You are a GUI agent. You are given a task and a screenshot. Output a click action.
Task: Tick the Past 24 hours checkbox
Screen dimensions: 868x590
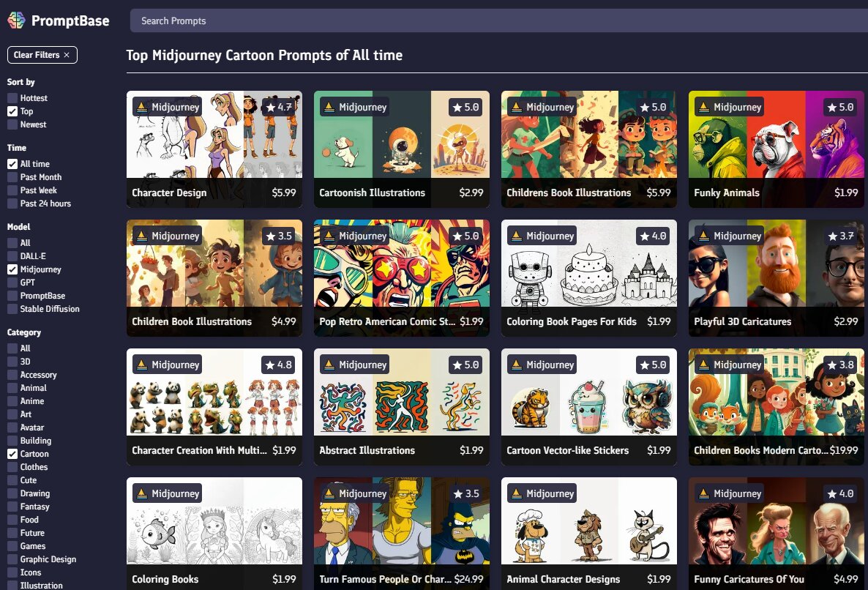point(12,203)
